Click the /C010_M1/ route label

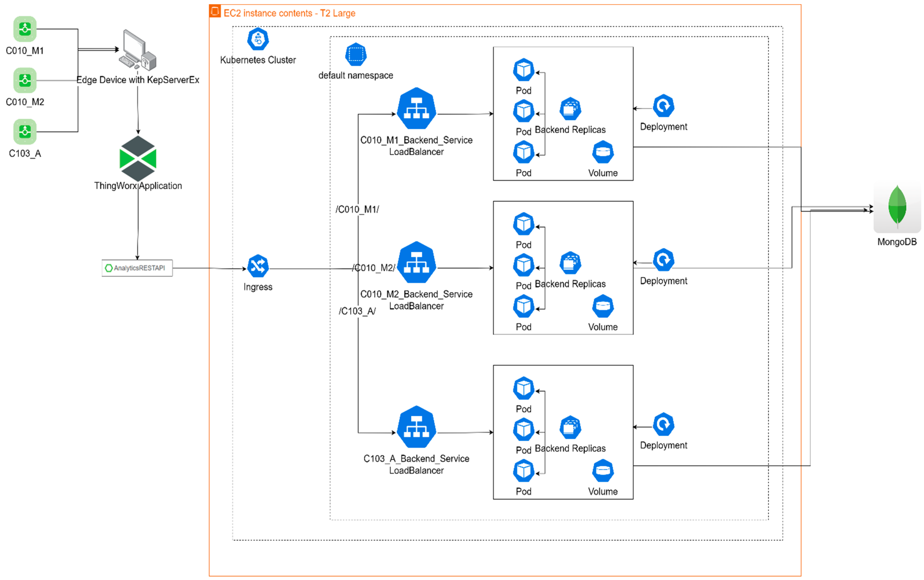(357, 209)
